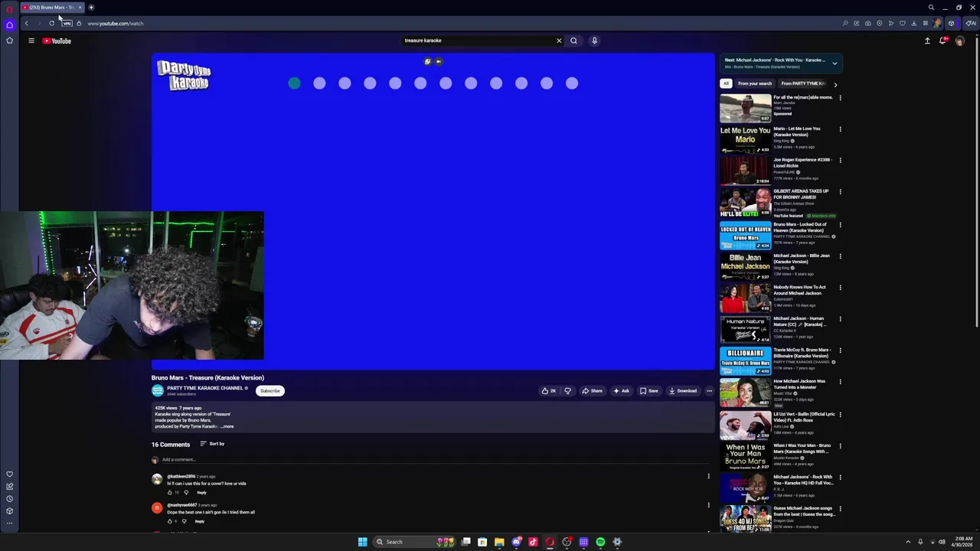Open Windows Start menu

tap(362, 542)
